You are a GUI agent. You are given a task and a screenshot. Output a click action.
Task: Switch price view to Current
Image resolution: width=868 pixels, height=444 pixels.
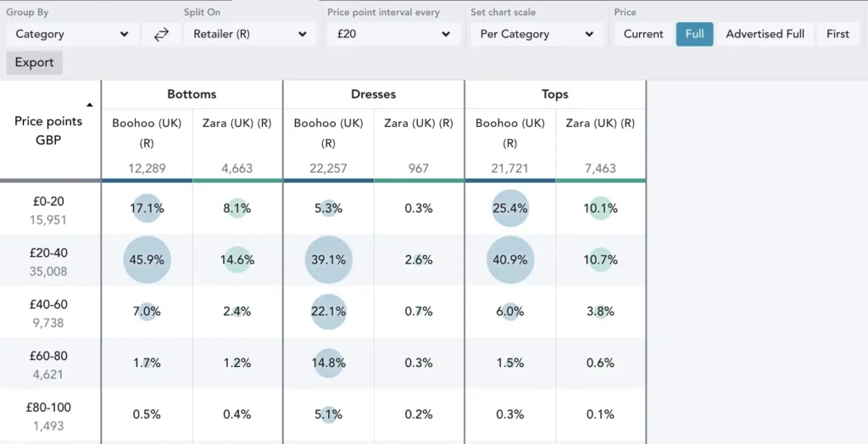click(643, 34)
